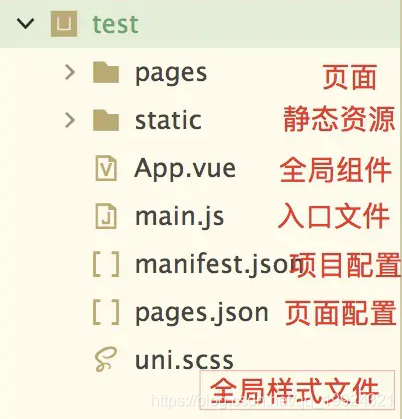Viewport: 402px width, 419px height.
Task: Open the uni.scss file
Action: click(184, 360)
